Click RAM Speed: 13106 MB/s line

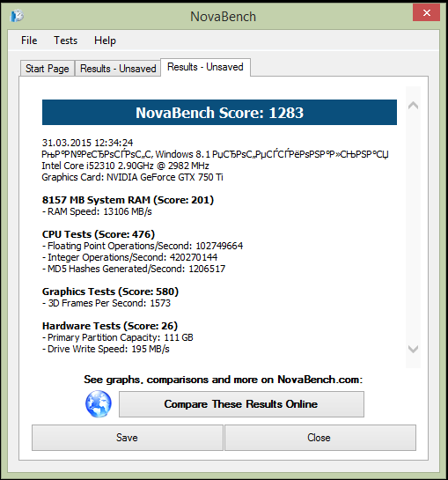click(97, 211)
